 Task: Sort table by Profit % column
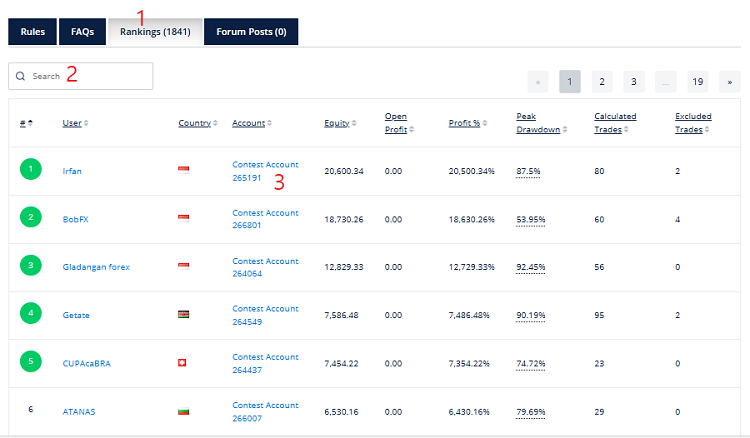468,123
